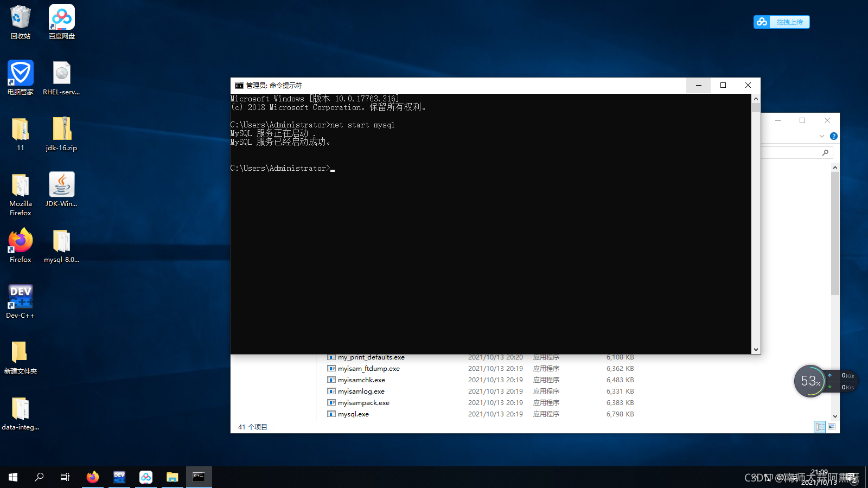Click Explorer scrollbar up arrow
Viewport: 868px width, 488px height.
(x=835, y=168)
